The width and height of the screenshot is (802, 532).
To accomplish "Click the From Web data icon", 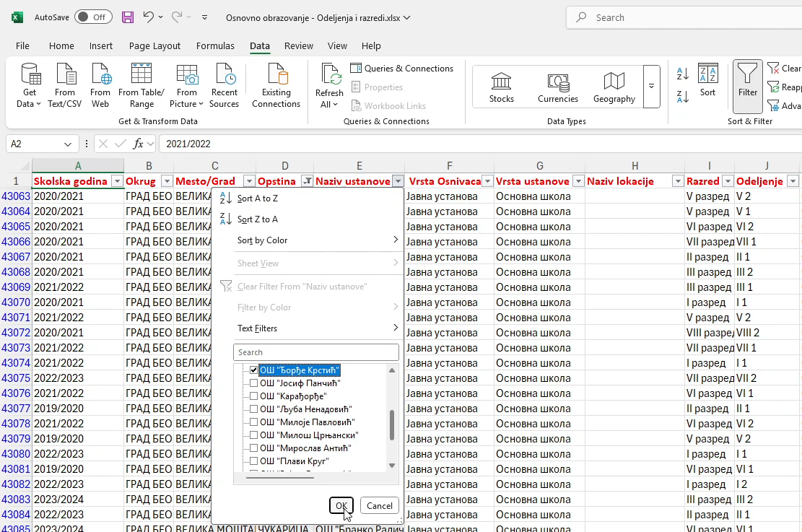I will click(100, 85).
